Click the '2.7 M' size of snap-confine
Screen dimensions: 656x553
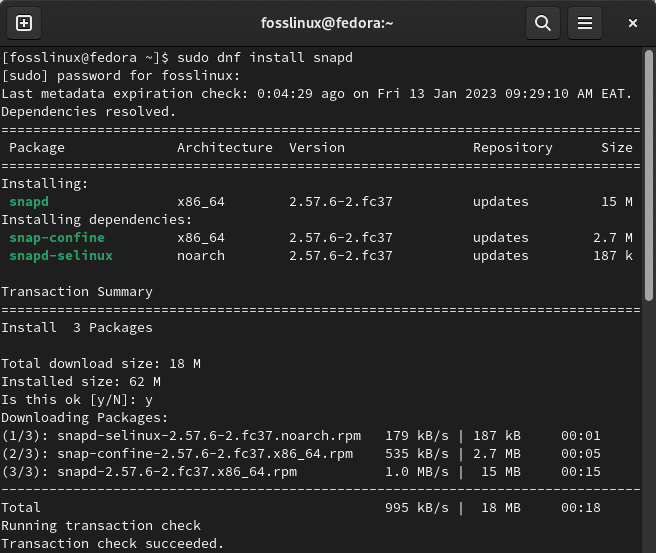pos(613,238)
